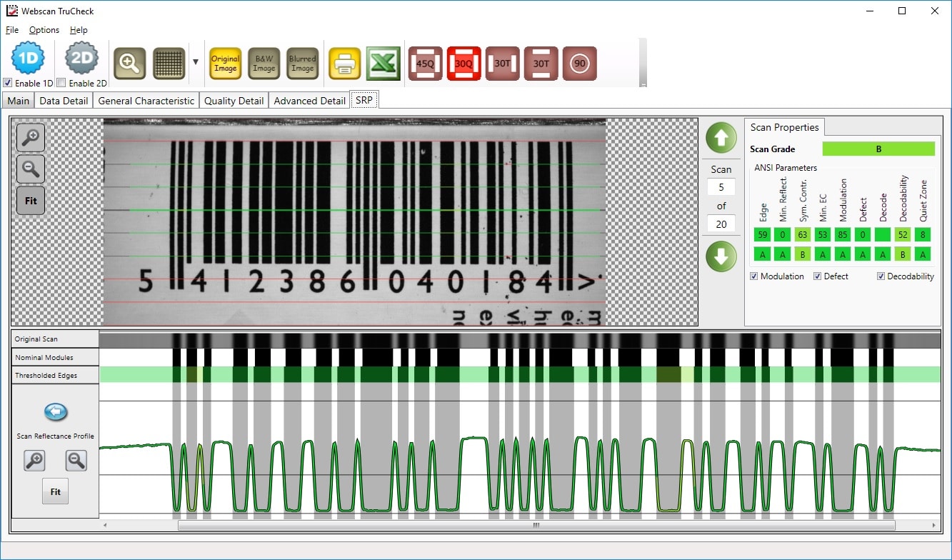
Task: Go to next scan with down arrow
Action: [721, 256]
